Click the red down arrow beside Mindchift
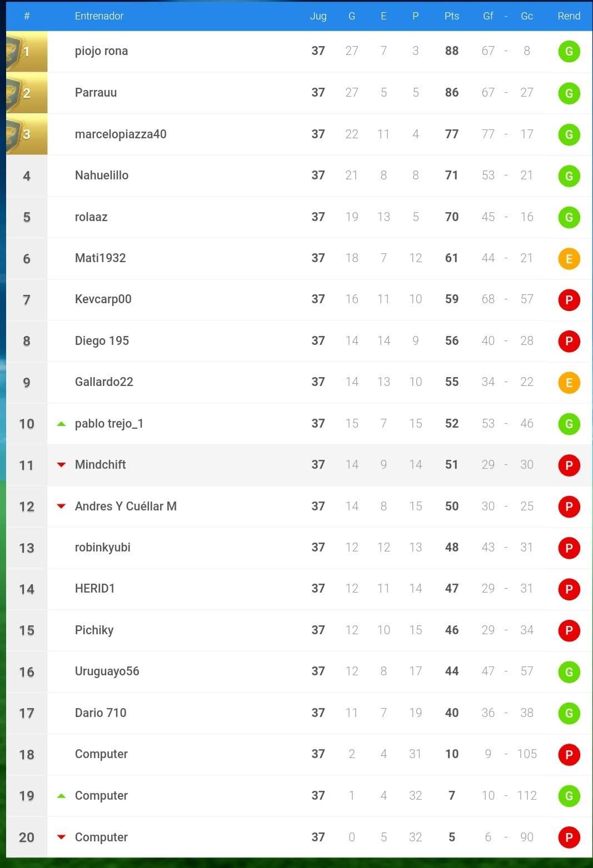The height and width of the screenshot is (868, 593). coord(62,465)
